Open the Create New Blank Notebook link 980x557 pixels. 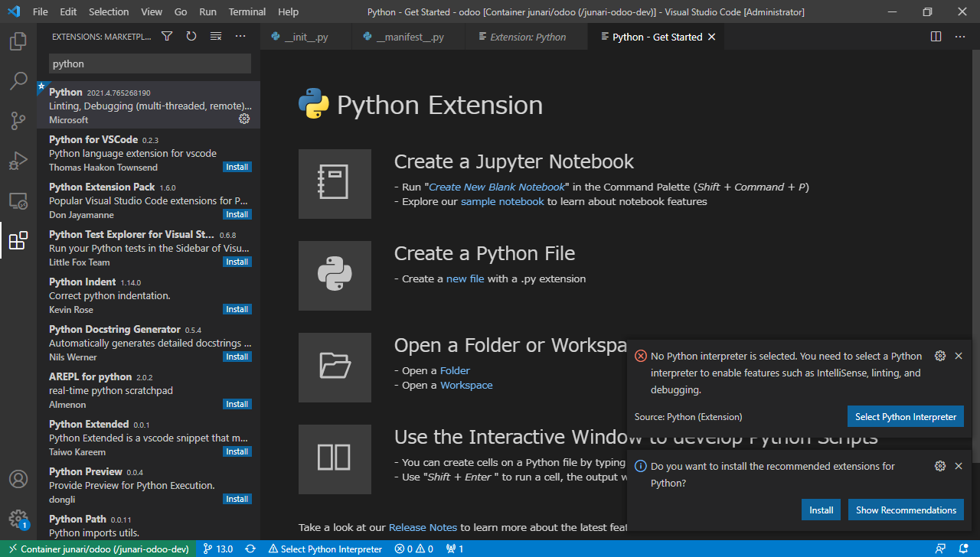pos(497,187)
